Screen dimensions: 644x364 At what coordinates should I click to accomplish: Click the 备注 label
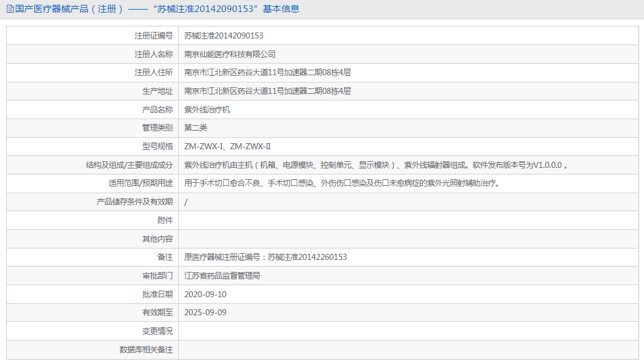click(x=165, y=257)
